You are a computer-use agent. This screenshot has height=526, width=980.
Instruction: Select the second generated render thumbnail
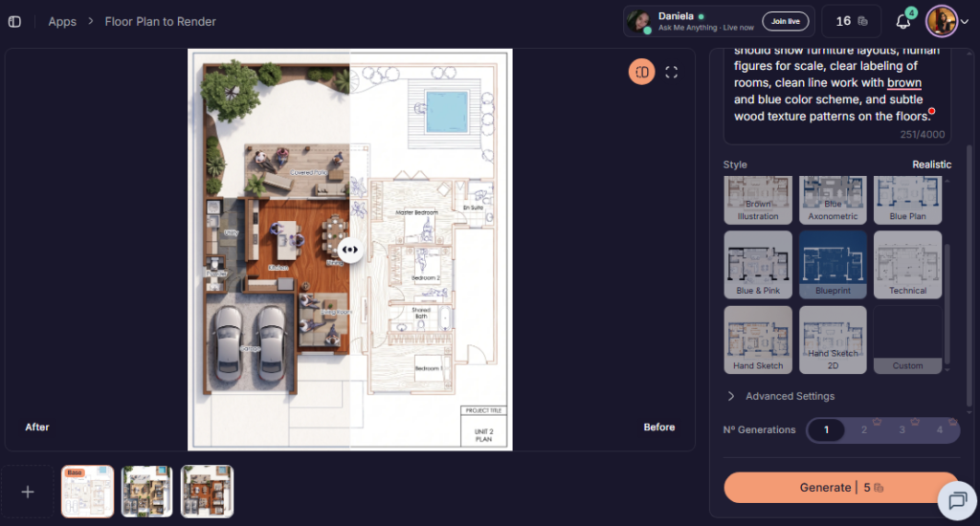pyautogui.click(x=146, y=492)
